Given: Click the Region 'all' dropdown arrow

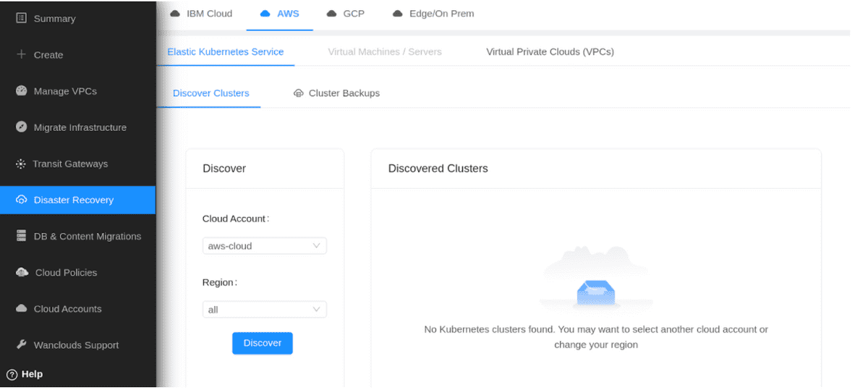Looking at the screenshot, I should point(316,310).
